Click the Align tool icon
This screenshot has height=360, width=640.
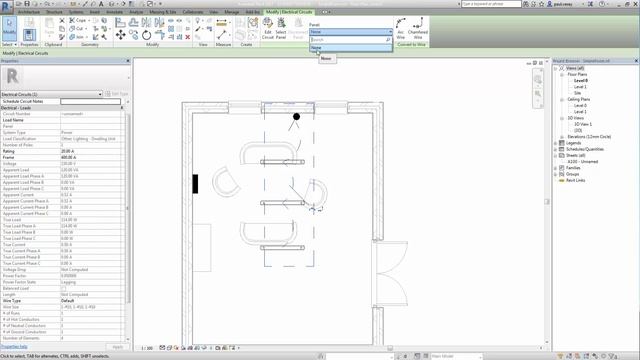click(120, 22)
